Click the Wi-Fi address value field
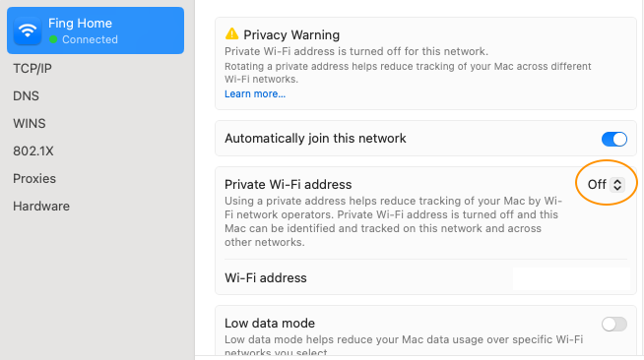This screenshot has width=644, height=360. (x=571, y=278)
